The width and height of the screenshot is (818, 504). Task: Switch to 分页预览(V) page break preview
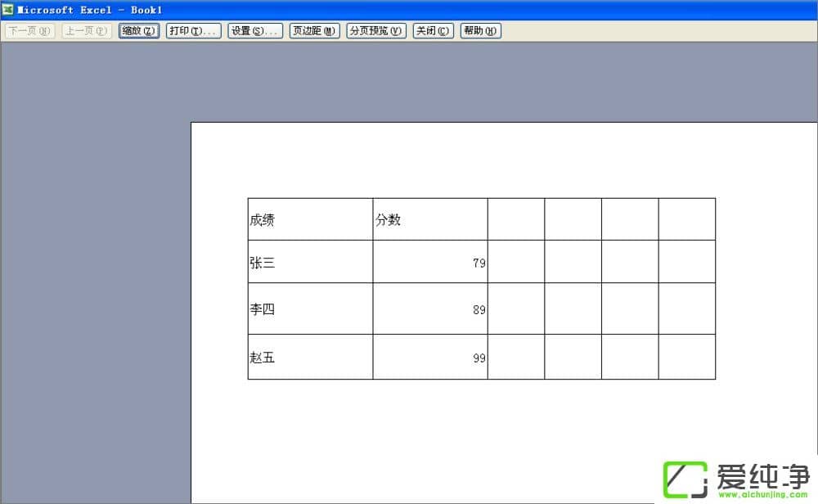pos(375,30)
